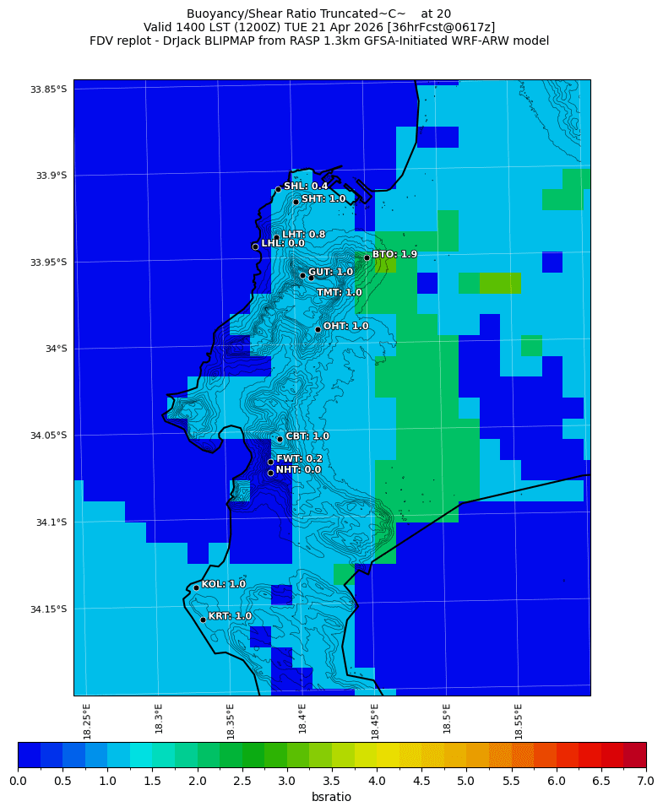663x812 pixels.
Task: Click the 'LHT: 0.8' map label
Action: (303, 235)
